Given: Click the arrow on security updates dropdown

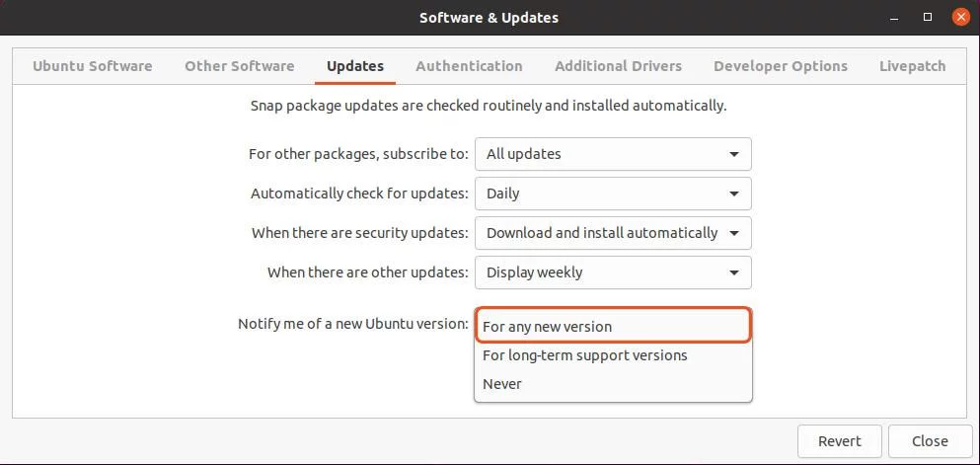Looking at the screenshot, I should (x=734, y=233).
